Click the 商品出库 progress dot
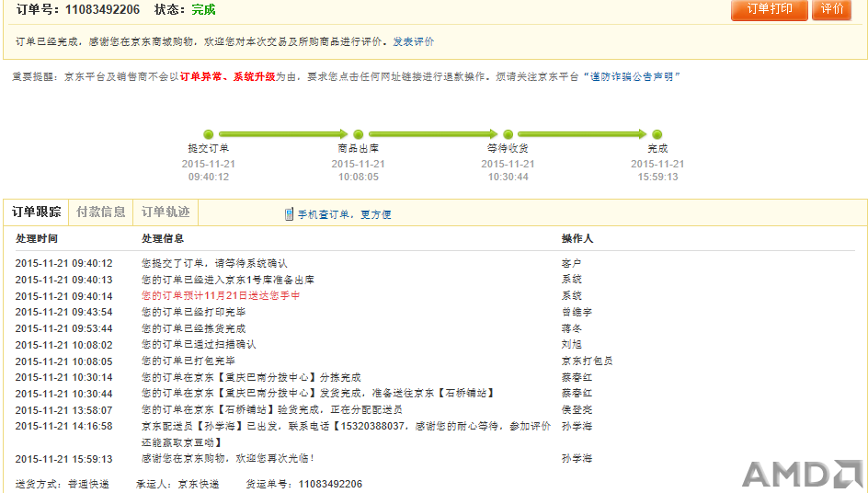This screenshot has width=868, height=493. pyautogui.click(x=359, y=134)
